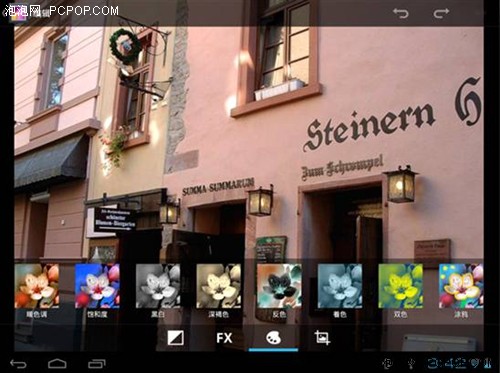
Task: Apply the 着色 tint filter thumbnail
Action: pyautogui.click(x=340, y=286)
